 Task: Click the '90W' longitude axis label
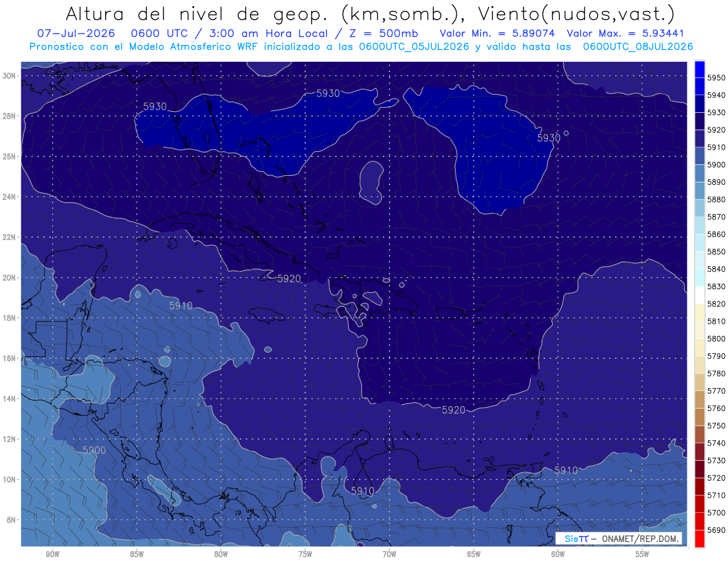[52, 554]
